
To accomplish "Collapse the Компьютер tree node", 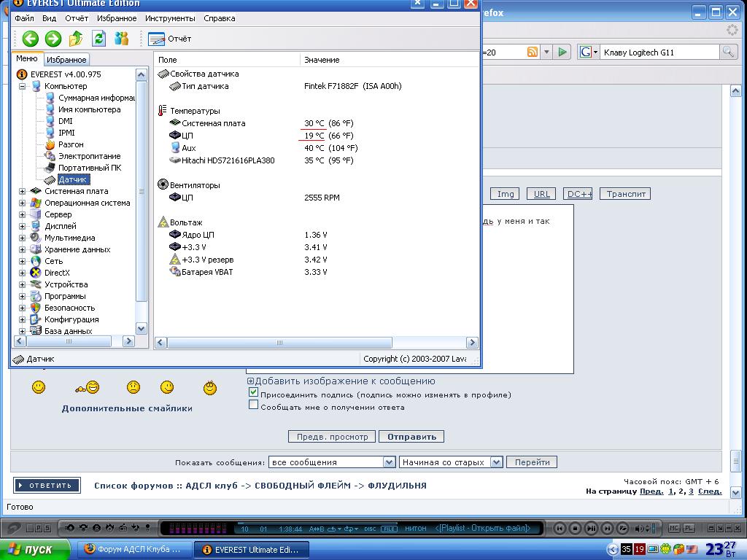I will pyautogui.click(x=22, y=86).
